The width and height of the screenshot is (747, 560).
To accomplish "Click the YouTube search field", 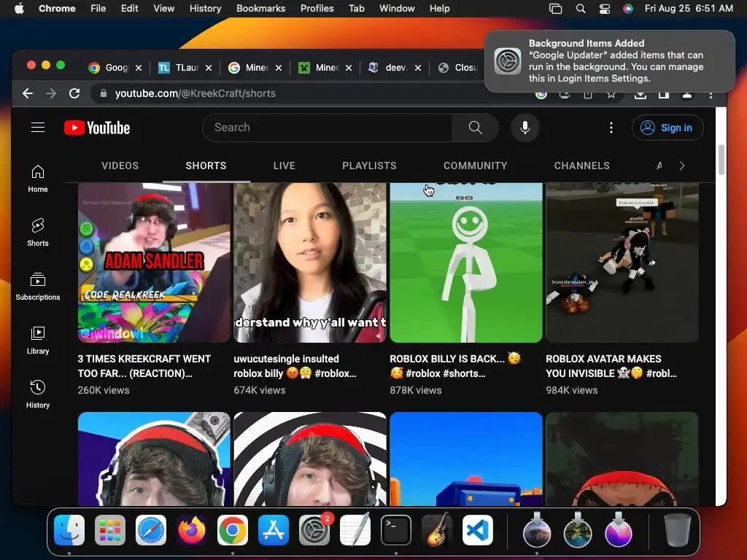I will coord(328,128).
